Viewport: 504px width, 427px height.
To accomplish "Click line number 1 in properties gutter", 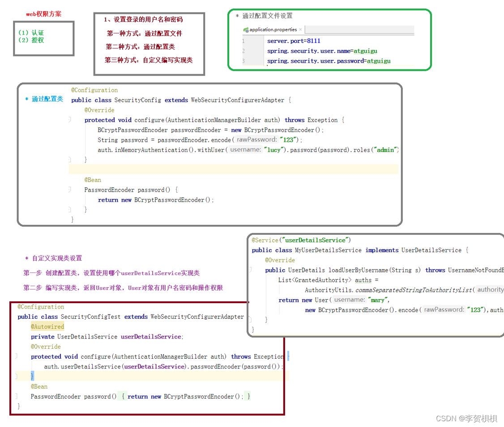I will tap(243, 41).
